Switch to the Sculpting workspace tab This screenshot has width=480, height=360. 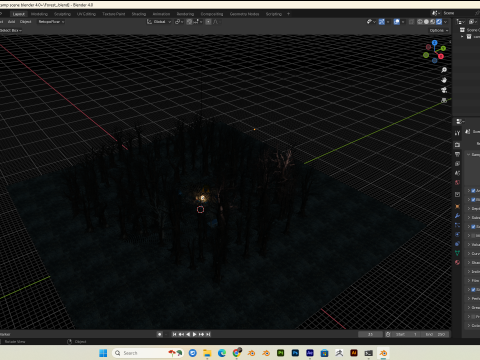[62, 14]
